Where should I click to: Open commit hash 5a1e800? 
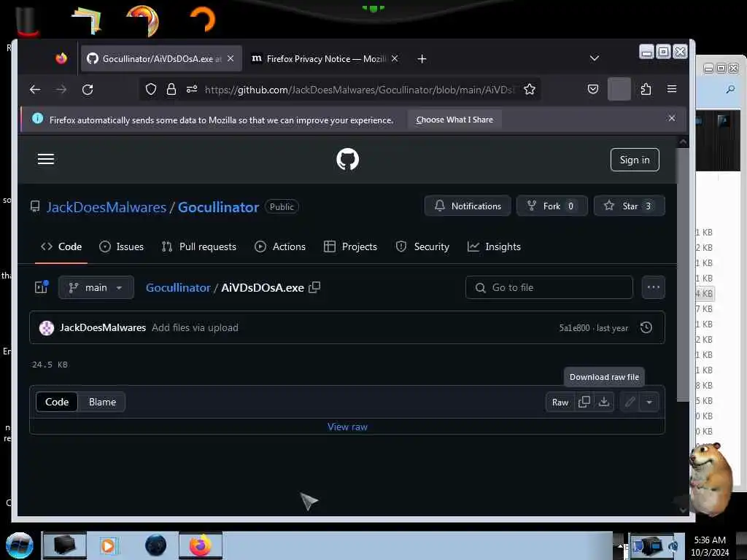tap(574, 328)
